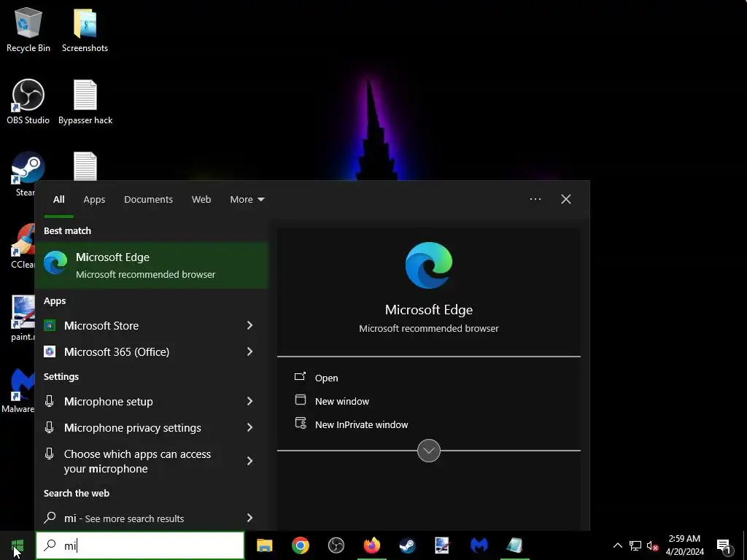Select the CCleaner desktop shortcut
The width and height of the screenshot is (747, 560).
(23, 246)
